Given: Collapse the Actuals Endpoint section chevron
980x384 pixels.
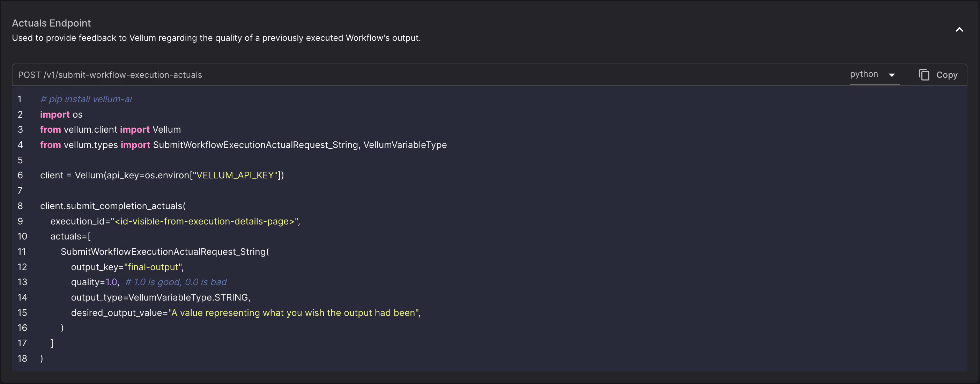Looking at the screenshot, I should pos(959,30).
